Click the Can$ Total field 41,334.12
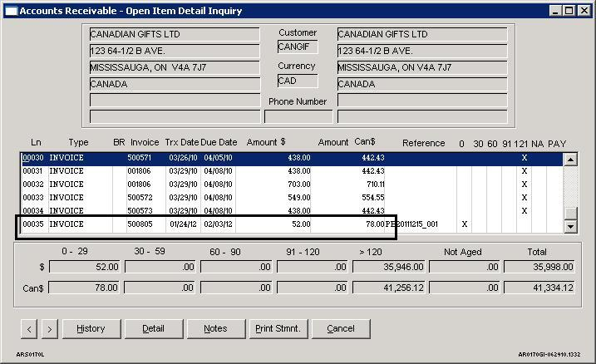 pyautogui.click(x=539, y=288)
